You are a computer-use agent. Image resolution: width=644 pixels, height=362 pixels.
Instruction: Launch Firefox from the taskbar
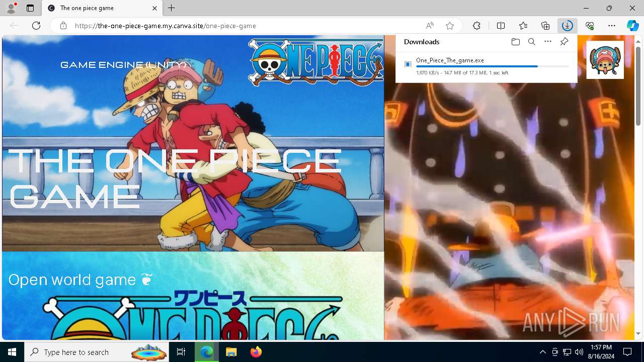256,352
